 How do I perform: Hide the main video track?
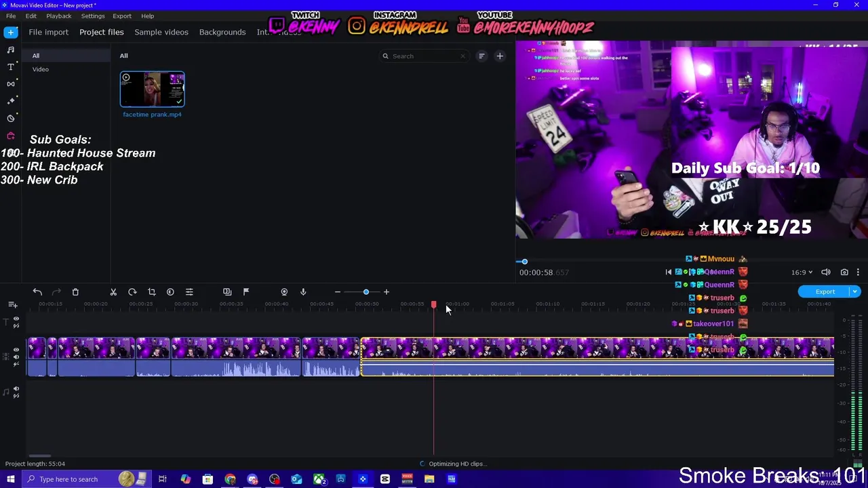coord(16,350)
